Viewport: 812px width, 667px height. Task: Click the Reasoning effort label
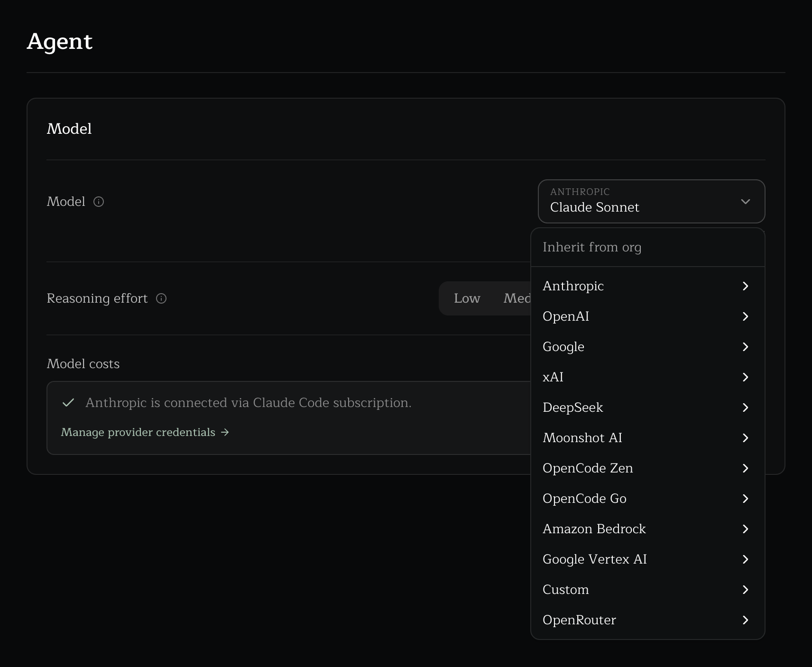97,298
